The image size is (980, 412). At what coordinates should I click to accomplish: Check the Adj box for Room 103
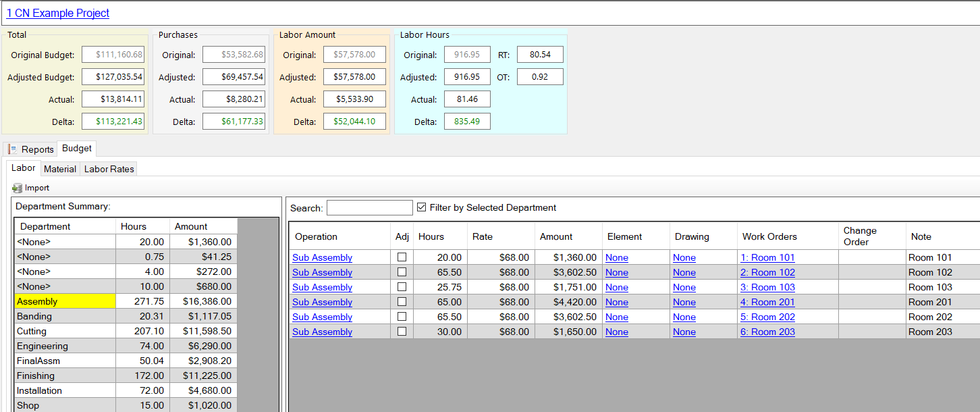click(x=402, y=287)
